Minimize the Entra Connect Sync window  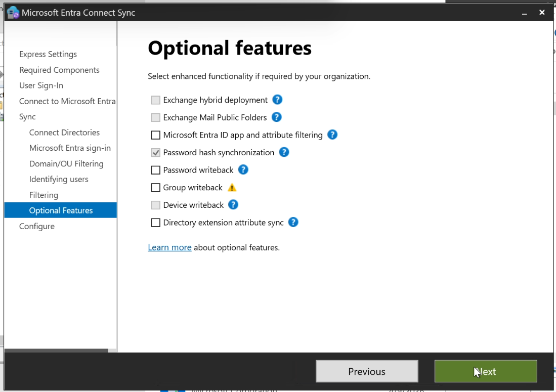[x=525, y=13]
